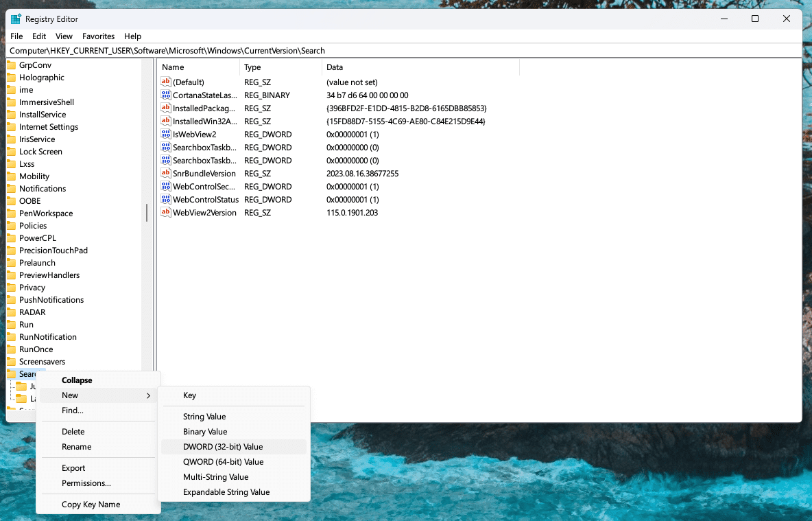Viewport: 812px width, 521px height.
Task: Open the Favorites menu
Action: [x=98, y=36]
